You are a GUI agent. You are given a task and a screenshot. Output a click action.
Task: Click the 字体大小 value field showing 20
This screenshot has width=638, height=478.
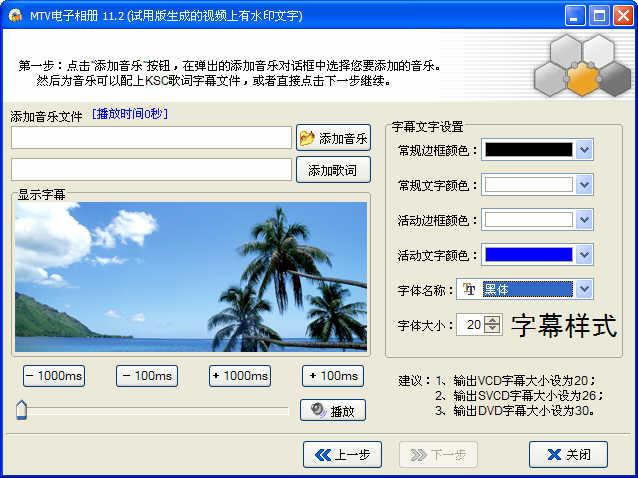tap(472, 325)
